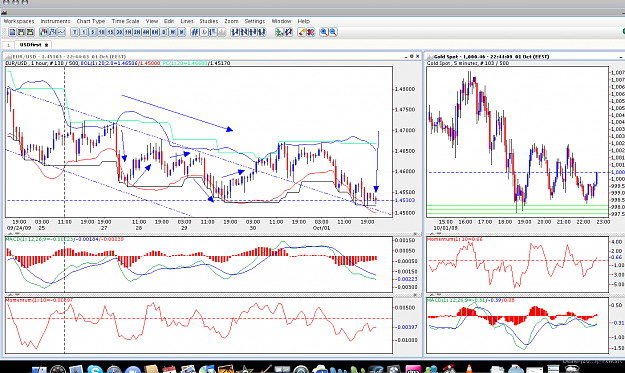Switch to workspace tab 1
The height and width of the screenshot is (373, 625).
(8, 45)
